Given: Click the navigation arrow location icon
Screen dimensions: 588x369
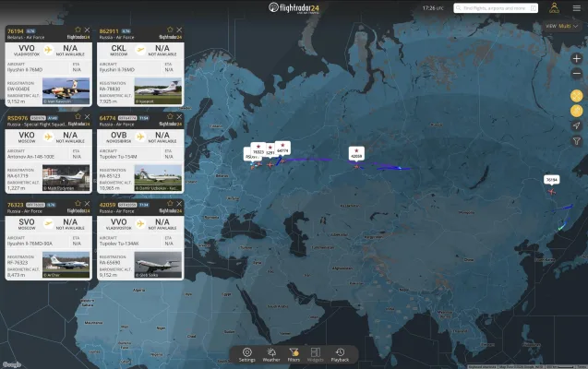Looking at the screenshot, I should 576,125.
